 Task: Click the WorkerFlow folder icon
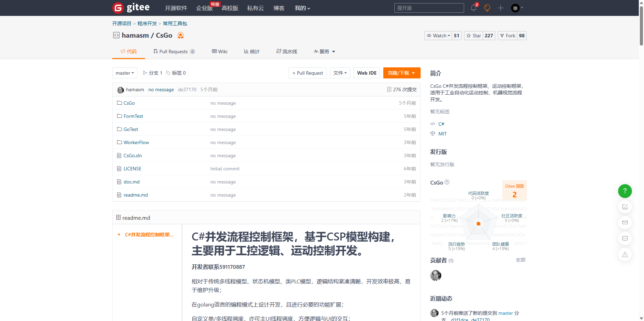point(119,142)
